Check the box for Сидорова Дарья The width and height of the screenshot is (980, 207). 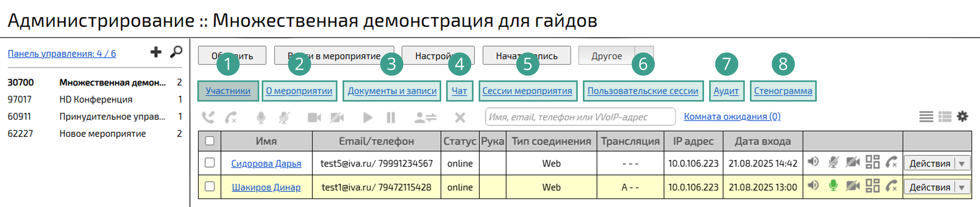pyautogui.click(x=210, y=163)
